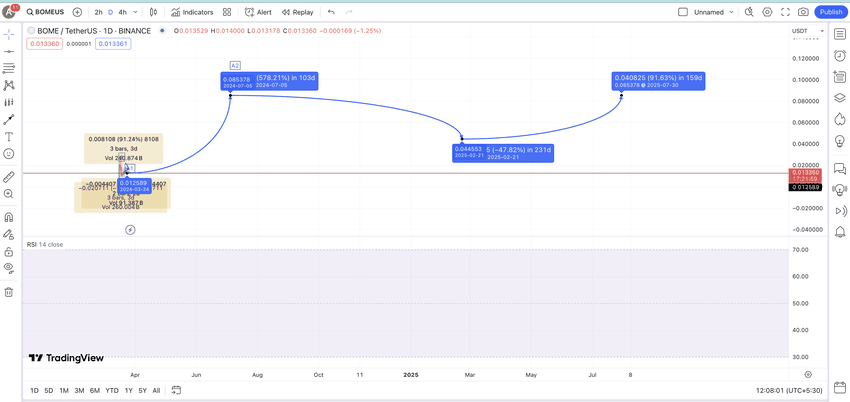
Task: Open the Alerts bell panel on right sidebar
Action: [840, 232]
